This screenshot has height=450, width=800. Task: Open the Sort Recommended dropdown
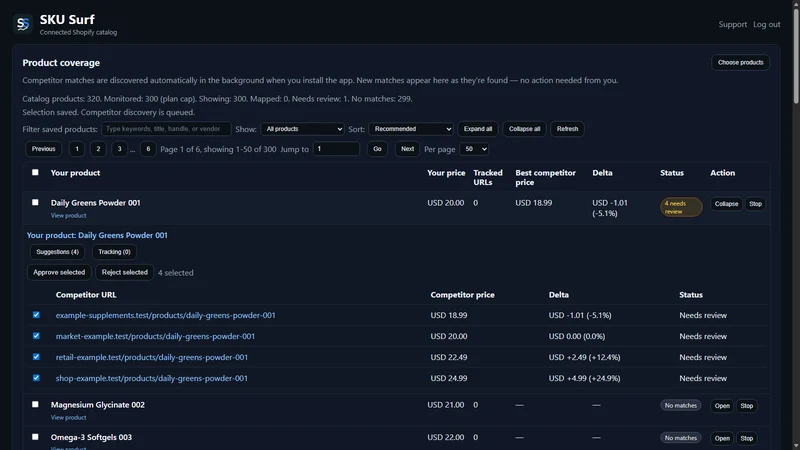pyautogui.click(x=411, y=129)
